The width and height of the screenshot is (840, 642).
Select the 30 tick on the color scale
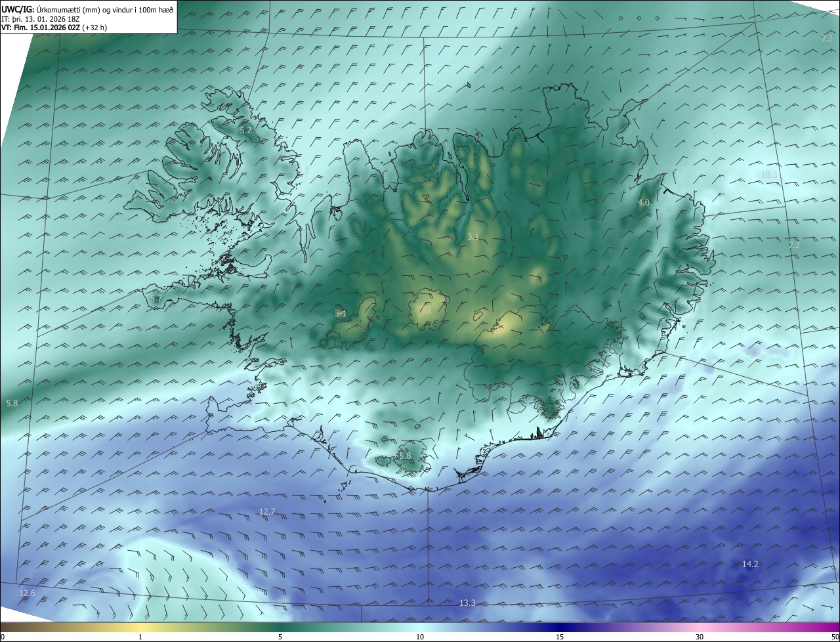coord(700,637)
